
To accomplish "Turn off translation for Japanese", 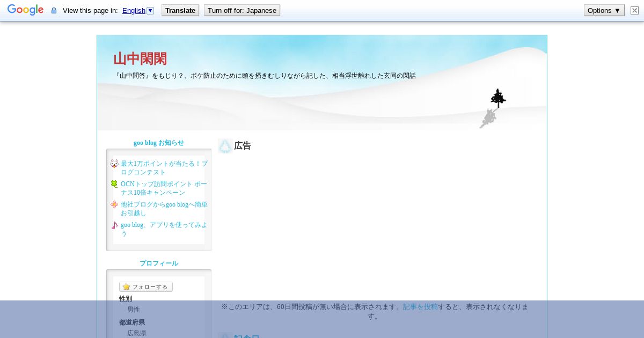I will (x=242, y=10).
